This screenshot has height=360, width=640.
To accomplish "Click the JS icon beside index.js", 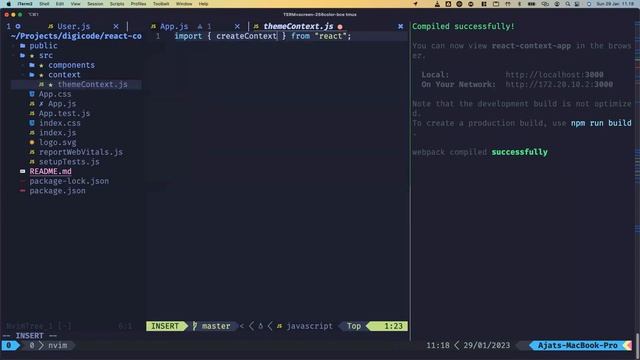I will tap(32, 133).
